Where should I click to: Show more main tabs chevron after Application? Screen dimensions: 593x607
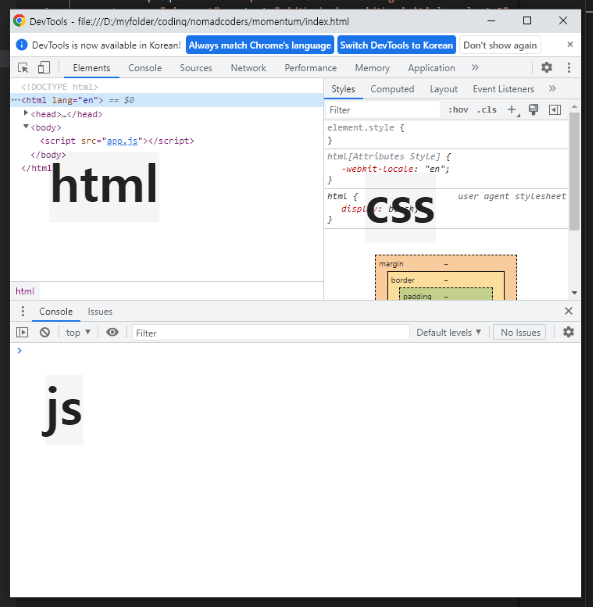475,68
